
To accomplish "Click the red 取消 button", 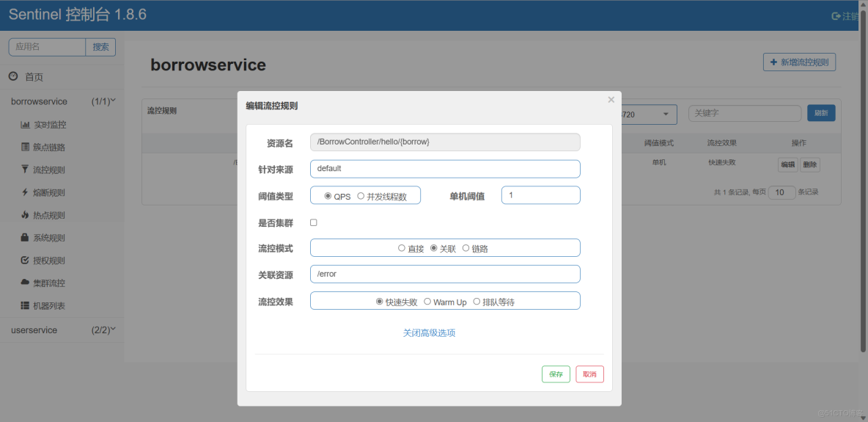I will (589, 374).
